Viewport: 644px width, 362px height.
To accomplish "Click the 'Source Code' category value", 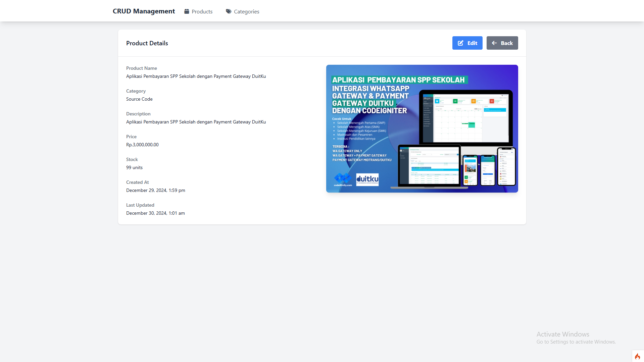I will (x=139, y=99).
